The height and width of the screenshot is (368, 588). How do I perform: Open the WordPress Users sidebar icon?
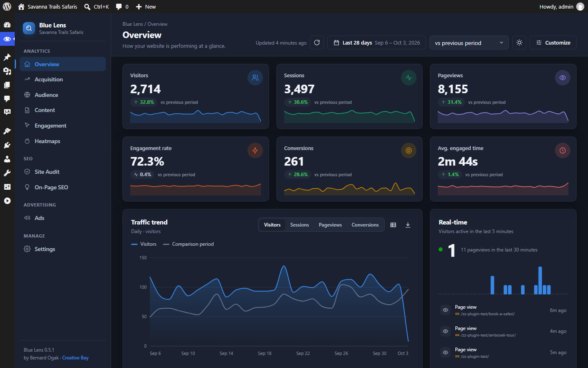[7, 159]
